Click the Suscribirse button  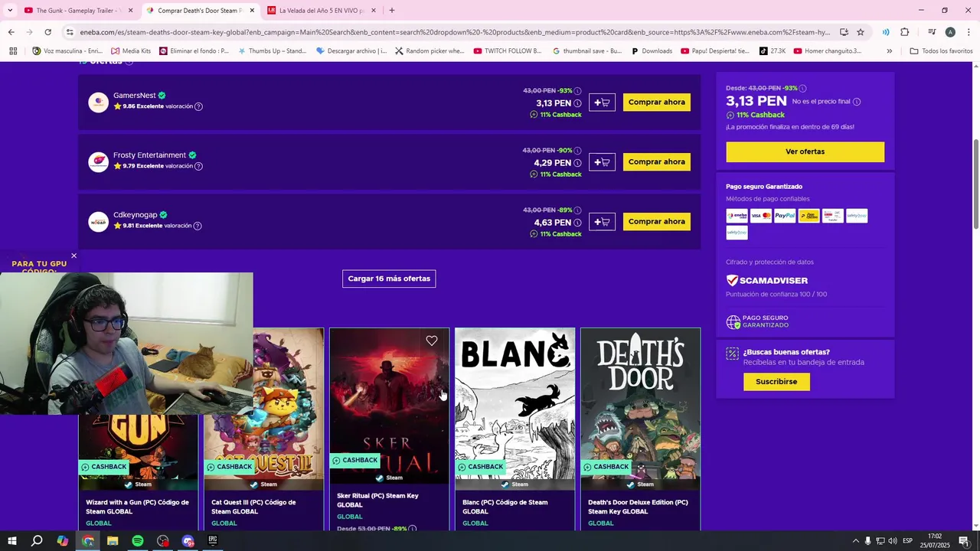[776, 381]
